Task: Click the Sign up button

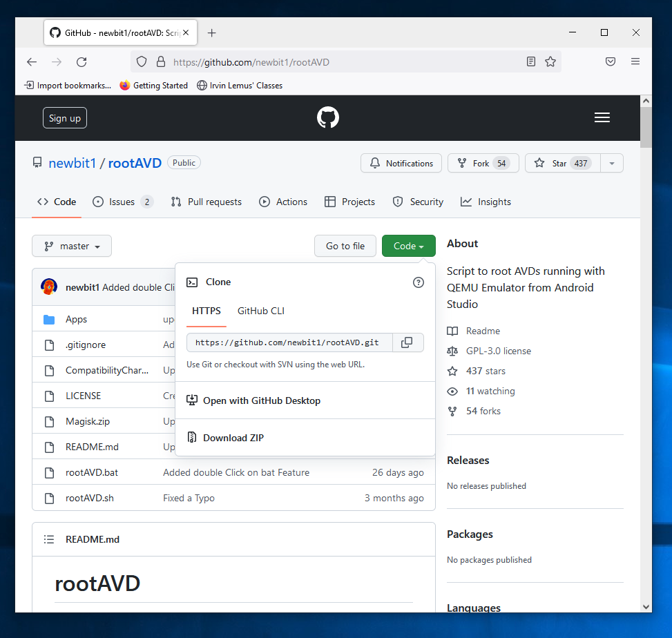Action: click(x=65, y=118)
